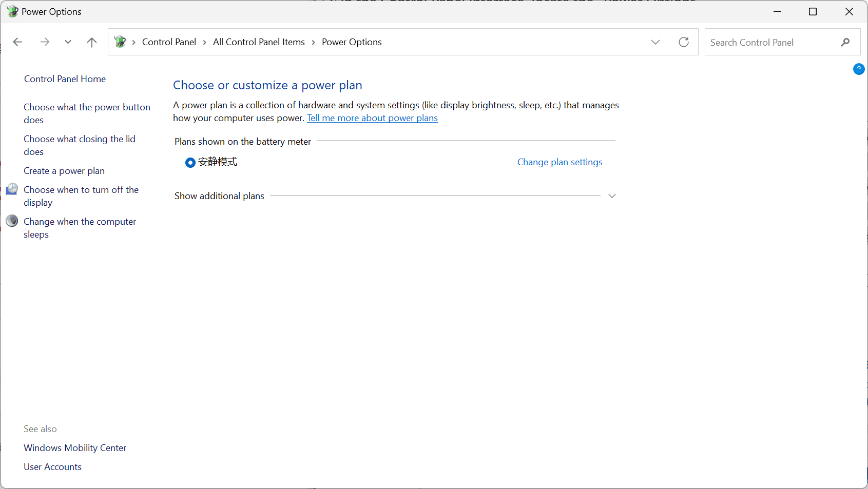Open chevron before Control Panel breadcrumb
Viewport: 868px width, 489px height.
pyautogui.click(x=133, y=42)
